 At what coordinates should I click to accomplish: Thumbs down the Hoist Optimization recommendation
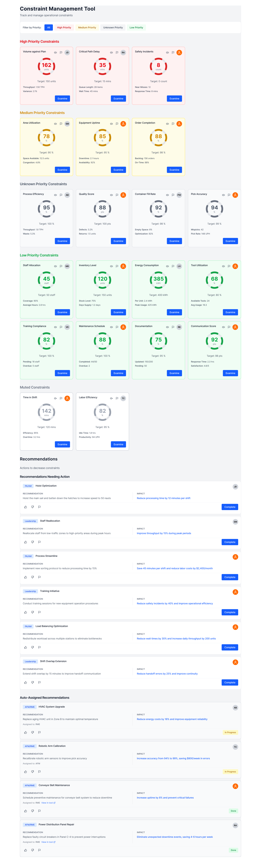pyautogui.click(x=33, y=507)
